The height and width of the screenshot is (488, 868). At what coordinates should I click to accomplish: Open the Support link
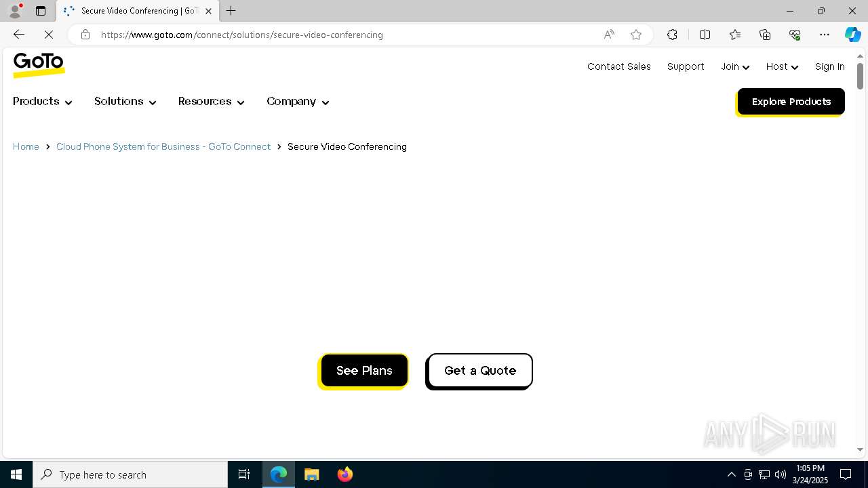click(x=686, y=66)
